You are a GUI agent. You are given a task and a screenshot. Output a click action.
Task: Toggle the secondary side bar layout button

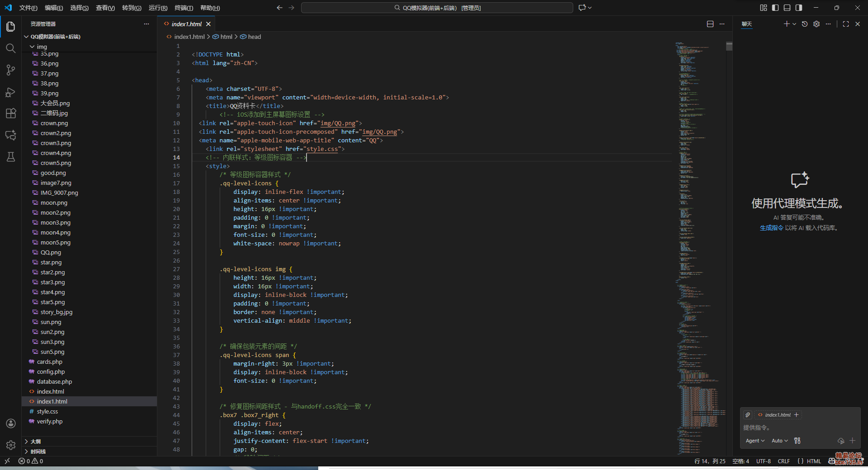[x=799, y=8]
